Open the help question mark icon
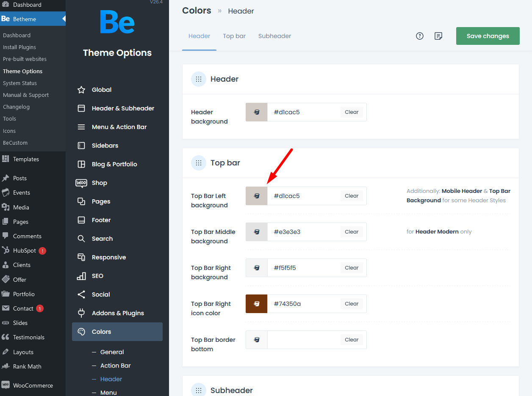 pos(420,36)
